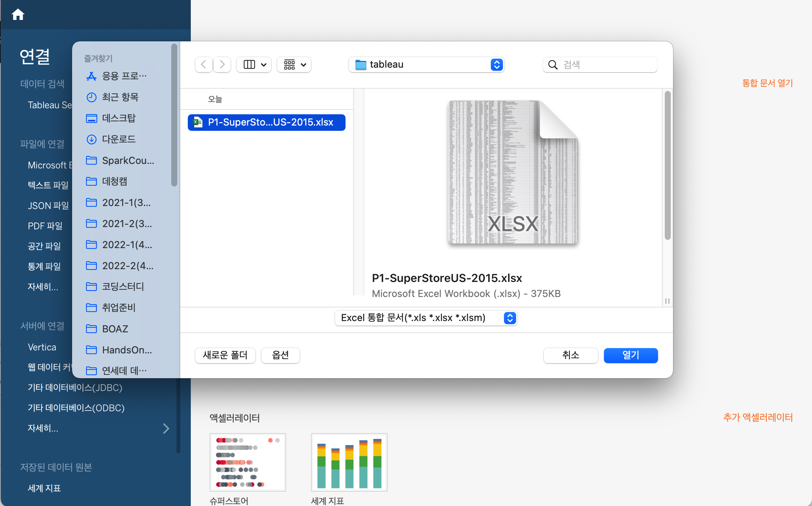Open tableau folder location popup
Viewport: 812px width, 506px height.
click(x=426, y=65)
